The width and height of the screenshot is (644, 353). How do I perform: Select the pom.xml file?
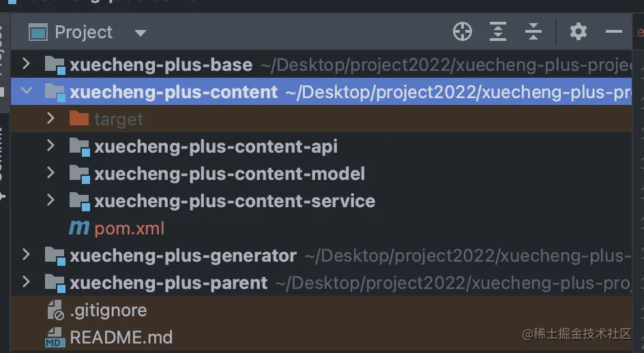pos(129,228)
